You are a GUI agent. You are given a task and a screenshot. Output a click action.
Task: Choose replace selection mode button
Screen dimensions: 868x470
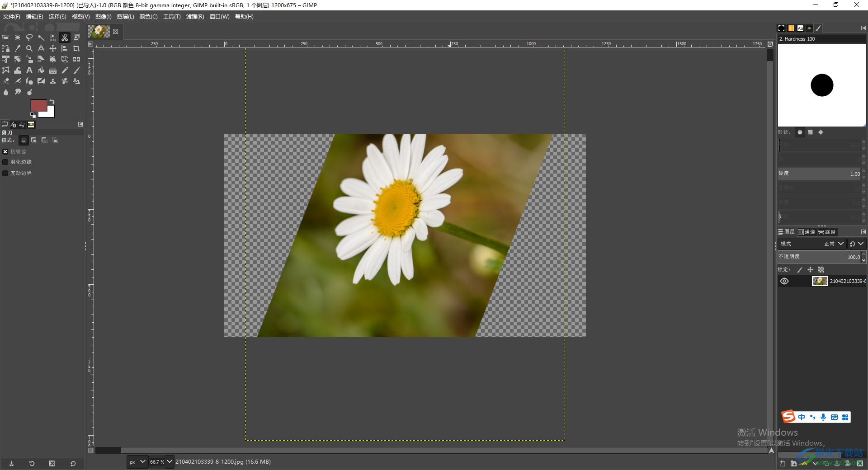[24, 141]
